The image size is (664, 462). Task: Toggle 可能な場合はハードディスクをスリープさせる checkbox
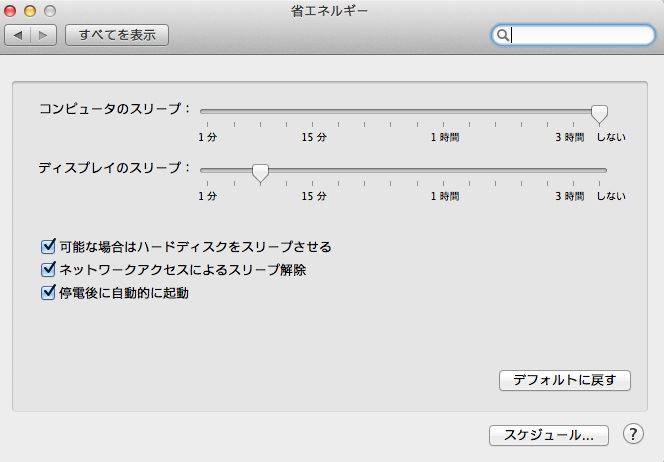[48, 246]
